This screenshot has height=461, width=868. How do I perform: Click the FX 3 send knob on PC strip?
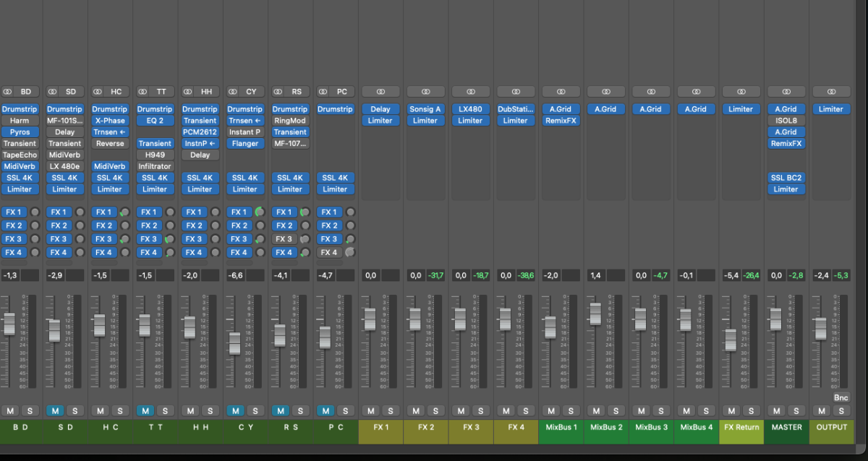[350, 239]
